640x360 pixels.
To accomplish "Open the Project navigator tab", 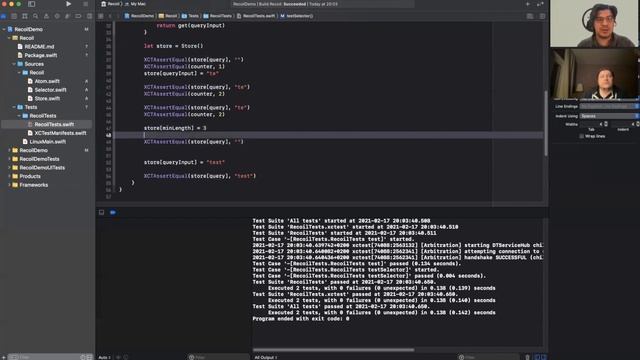I will [3, 16].
